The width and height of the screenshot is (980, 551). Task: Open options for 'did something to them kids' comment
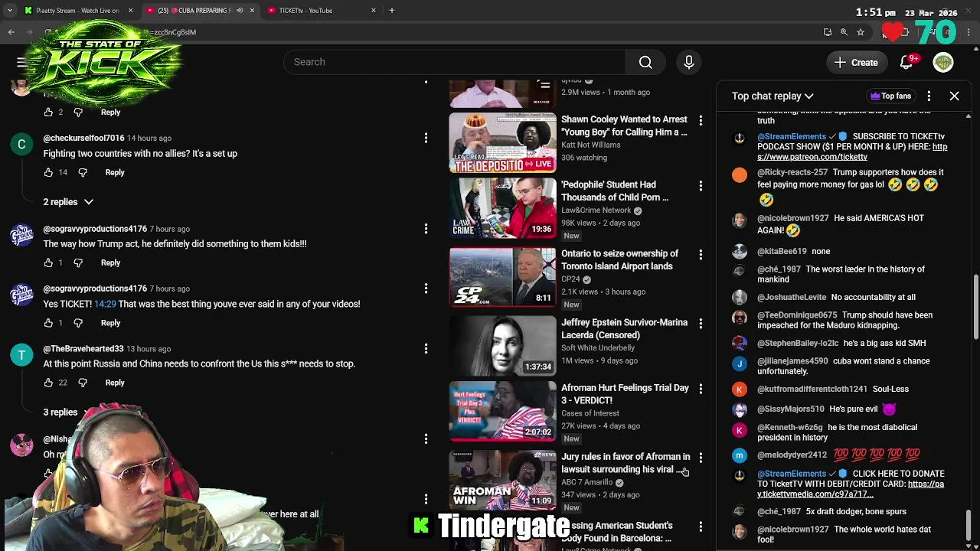[x=426, y=228]
